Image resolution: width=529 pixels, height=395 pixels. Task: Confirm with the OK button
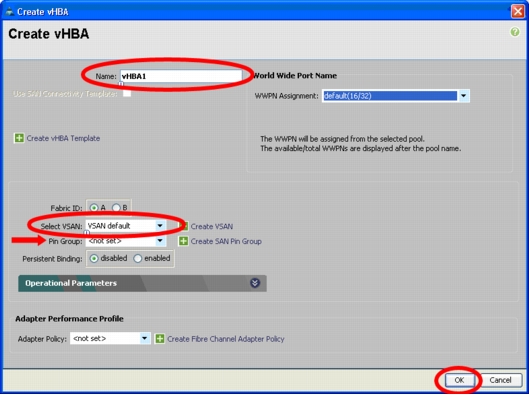coord(459,380)
